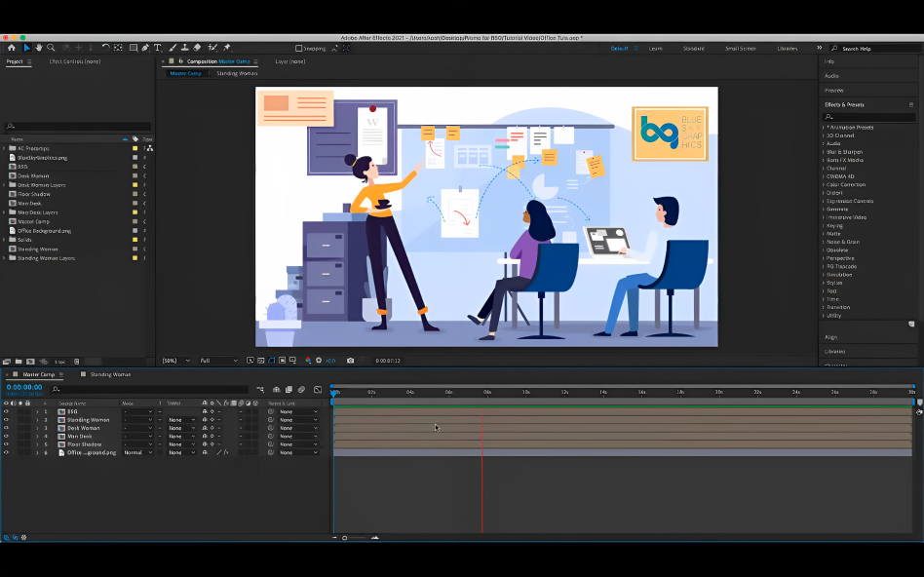The height and width of the screenshot is (577, 924).
Task: Open the Libraries workspace
Action: (787, 48)
